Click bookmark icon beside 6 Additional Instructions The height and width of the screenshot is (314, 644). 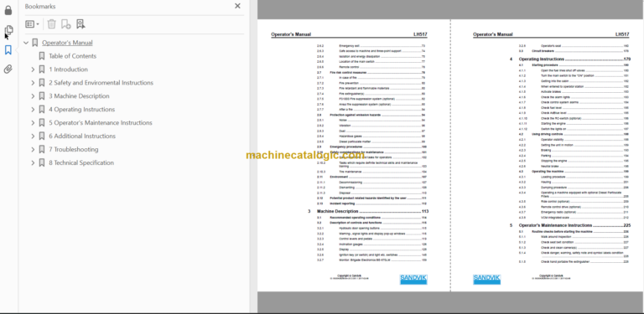point(41,136)
